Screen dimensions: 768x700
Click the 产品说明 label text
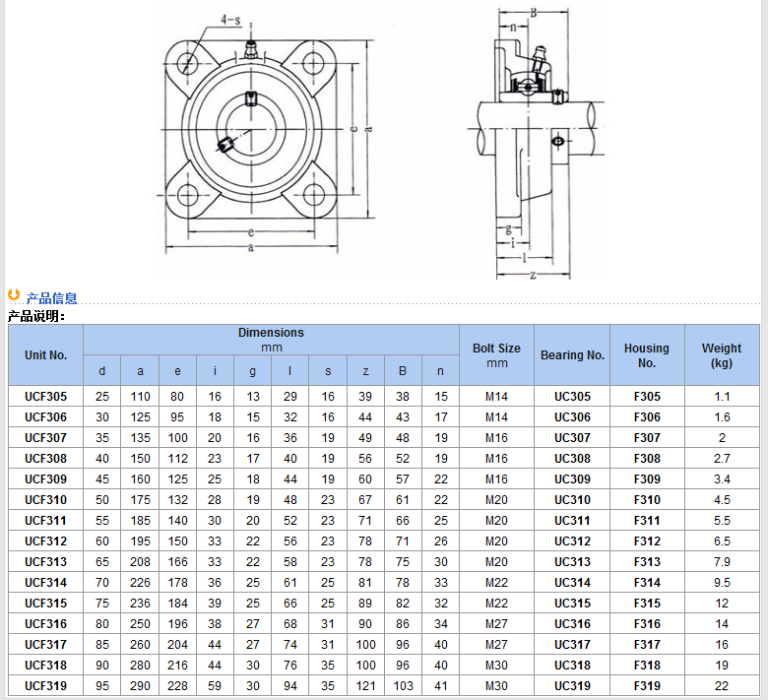pyautogui.click(x=35, y=316)
